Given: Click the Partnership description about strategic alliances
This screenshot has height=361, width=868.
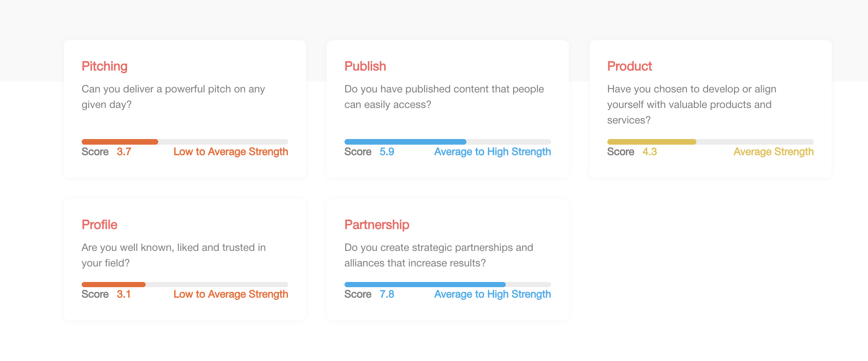Looking at the screenshot, I should [x=438, y=255].
